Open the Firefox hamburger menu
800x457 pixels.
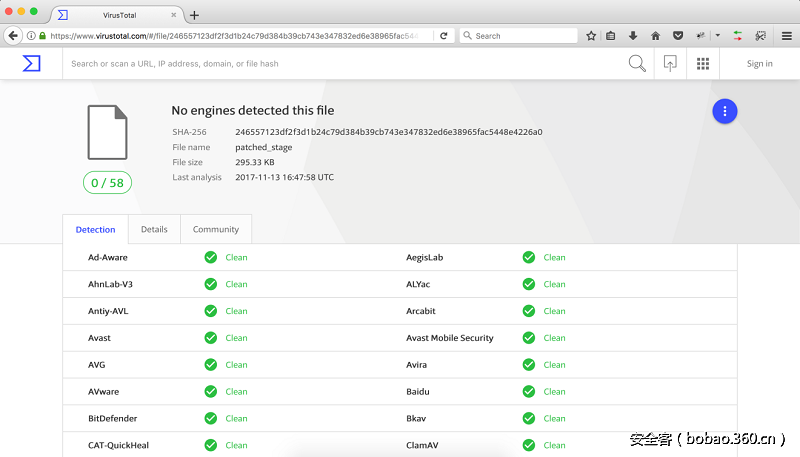(786, 35)
